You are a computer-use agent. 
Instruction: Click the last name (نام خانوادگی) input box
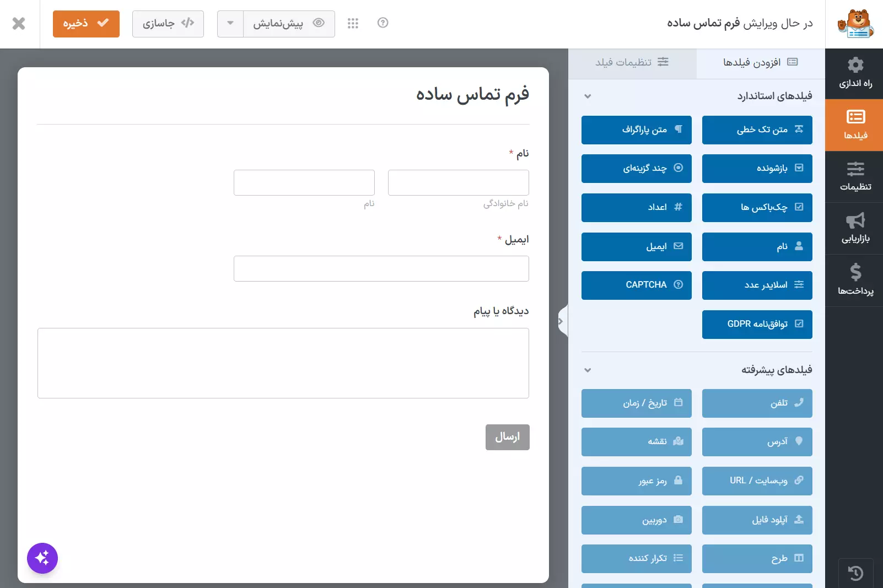coord(458,182)
